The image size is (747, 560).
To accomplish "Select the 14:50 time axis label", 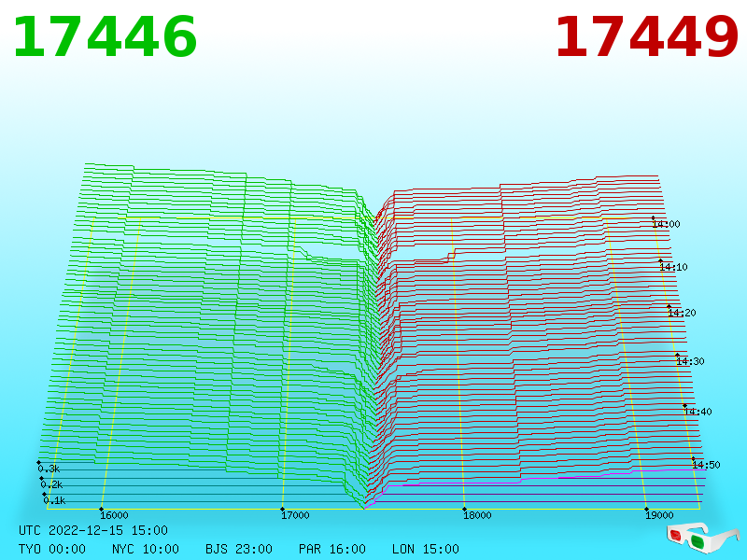I will click(706, 465).
